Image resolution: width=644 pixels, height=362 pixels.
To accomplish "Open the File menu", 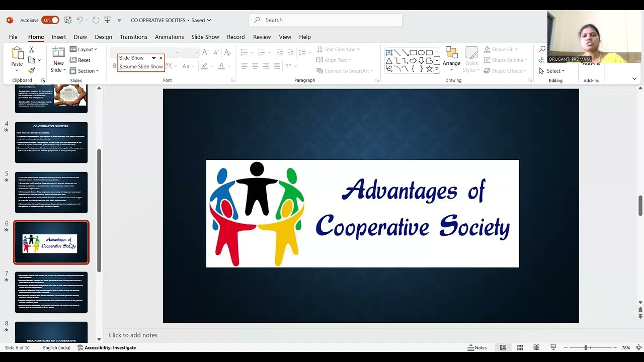I will pyautogui.click(x=13, y=37).
